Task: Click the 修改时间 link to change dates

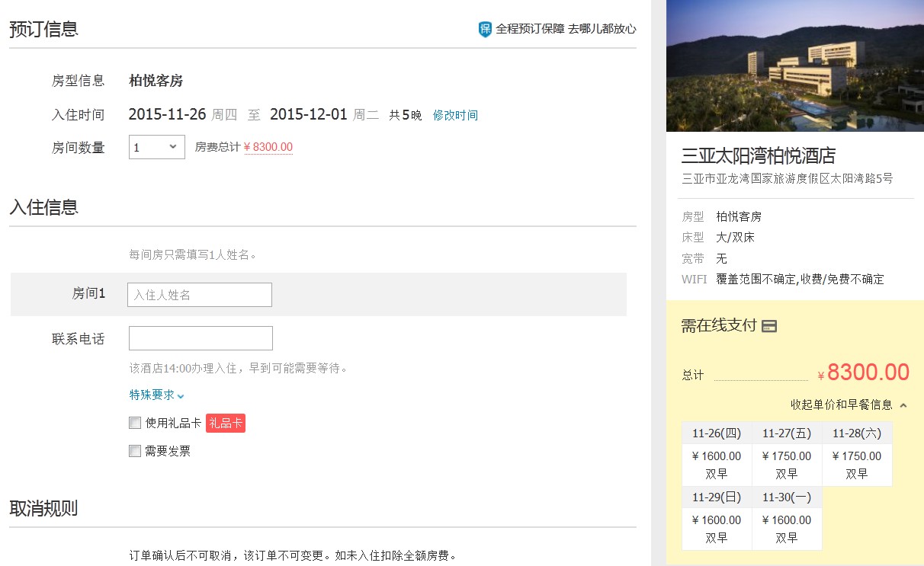Action: pos(455,116)
